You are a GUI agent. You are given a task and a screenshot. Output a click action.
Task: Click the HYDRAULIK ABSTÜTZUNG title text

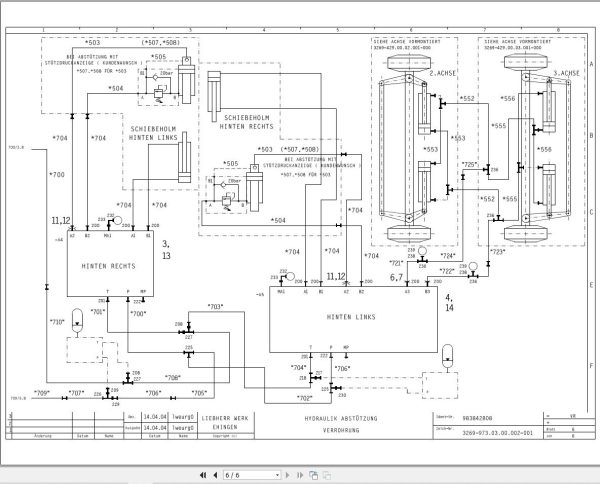click(x=341, y=419)
